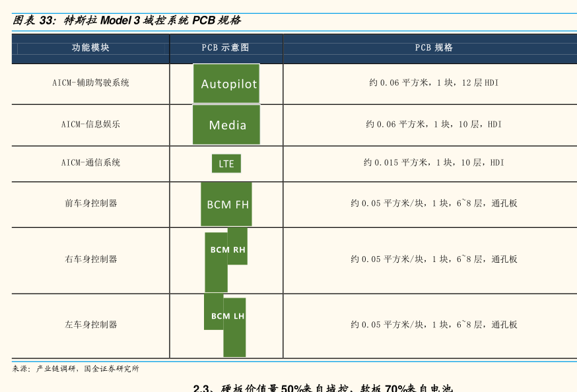Click the 右车身控制器 row label
This screenshot has width=577, height=392.
click(x=90, y=259)
